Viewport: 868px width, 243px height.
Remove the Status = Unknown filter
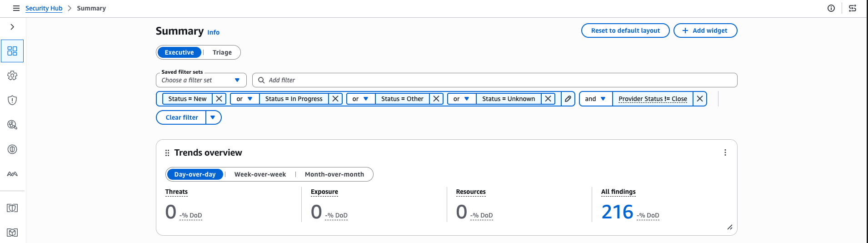(x=548, y=99)
